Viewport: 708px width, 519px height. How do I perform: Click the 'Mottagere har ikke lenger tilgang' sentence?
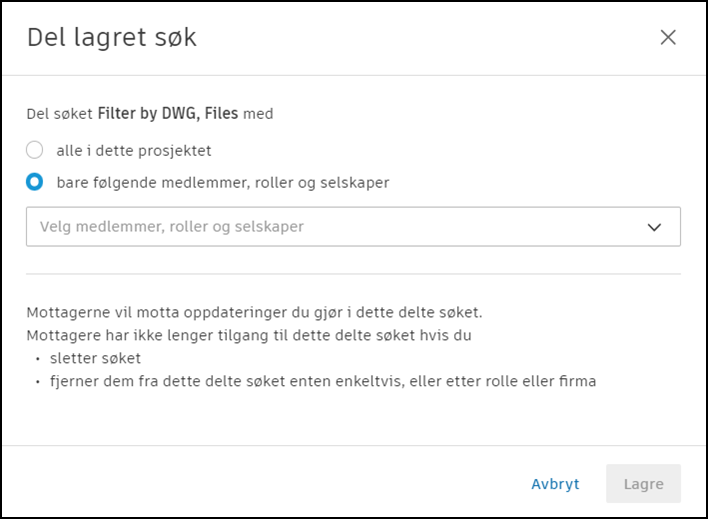tap(263, 335)
